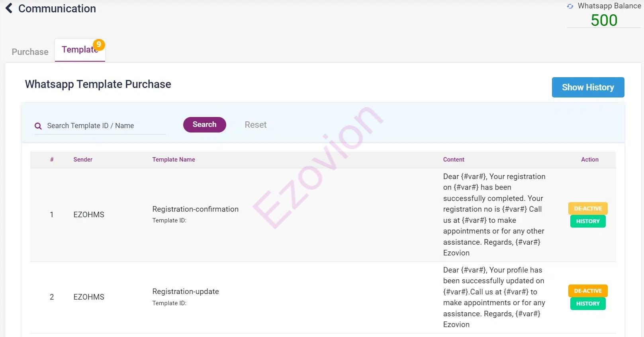Switch to the Purchase tab

coord(30,52)
